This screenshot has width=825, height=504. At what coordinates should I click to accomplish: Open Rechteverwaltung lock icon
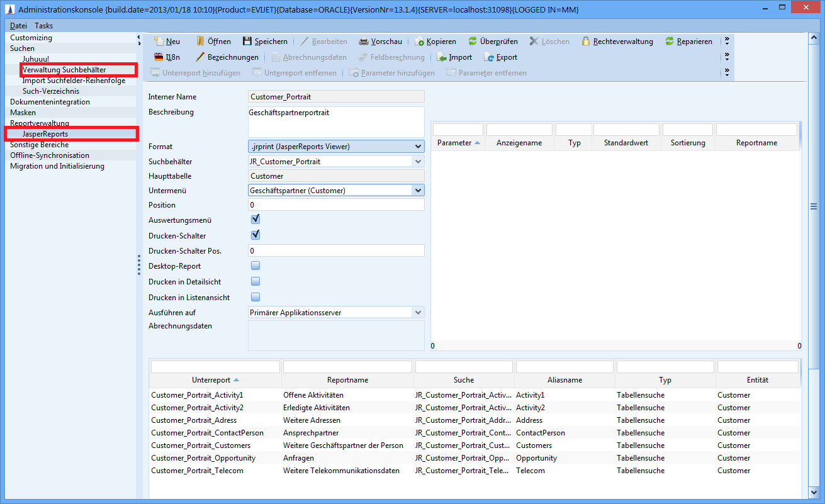586,42
